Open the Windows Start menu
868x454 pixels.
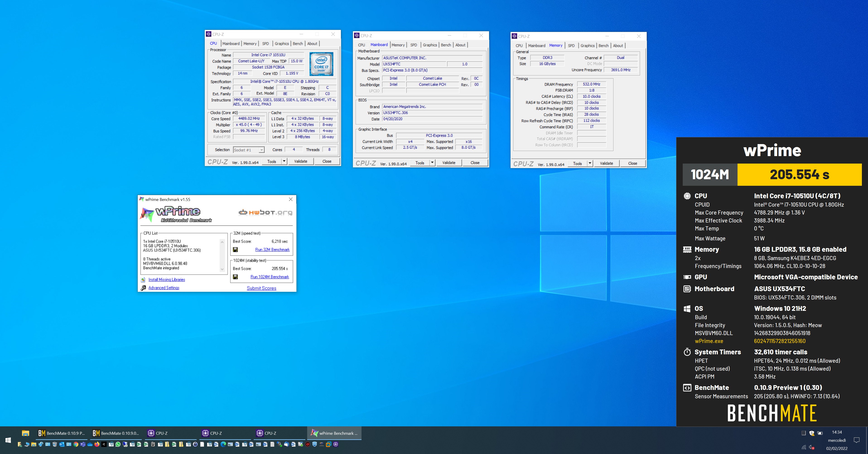tap(8, 440)
